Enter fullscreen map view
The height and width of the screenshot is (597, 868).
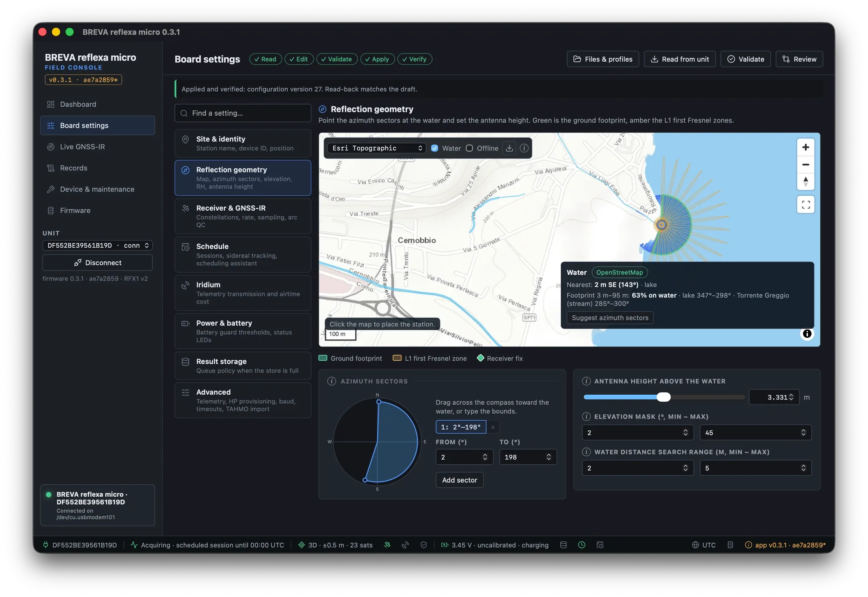(806, 204)
